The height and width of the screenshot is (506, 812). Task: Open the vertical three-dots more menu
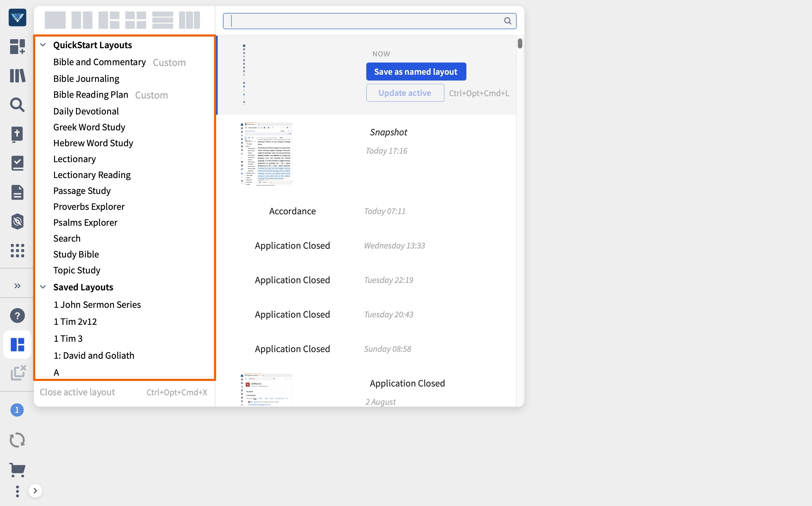pyautogui.click(x=17, y=491)
